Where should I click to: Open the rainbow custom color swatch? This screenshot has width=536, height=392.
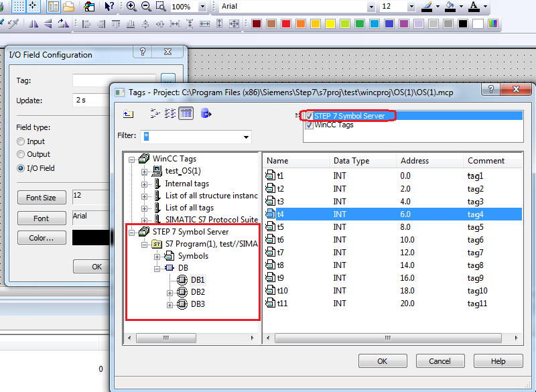pos(492,24)
